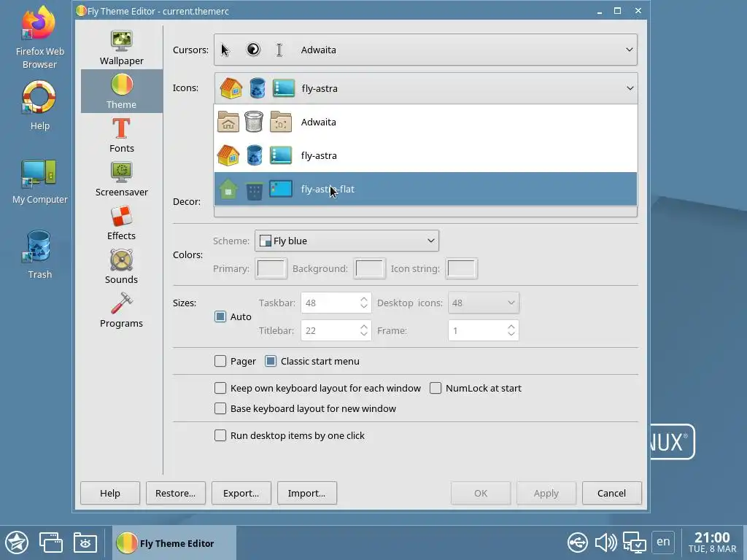Image resolution: width=747 pixels, height=560 pixels.
Task: Go to the Screensaver settings
Action: [x=122, y=179]
